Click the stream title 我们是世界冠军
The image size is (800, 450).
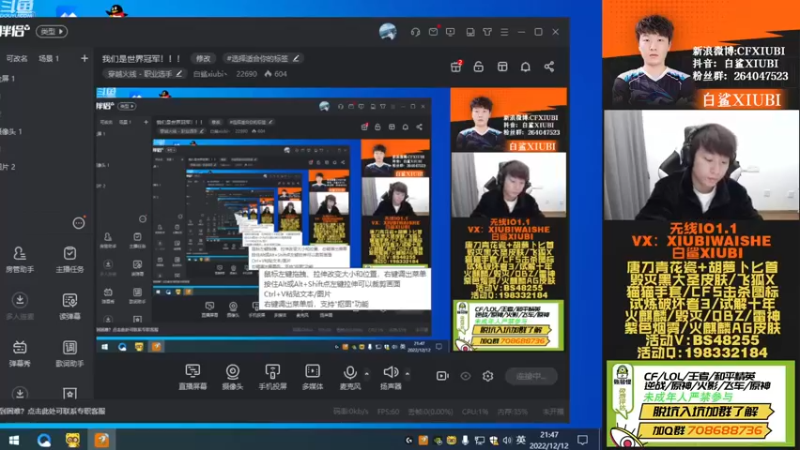[141, 59]
